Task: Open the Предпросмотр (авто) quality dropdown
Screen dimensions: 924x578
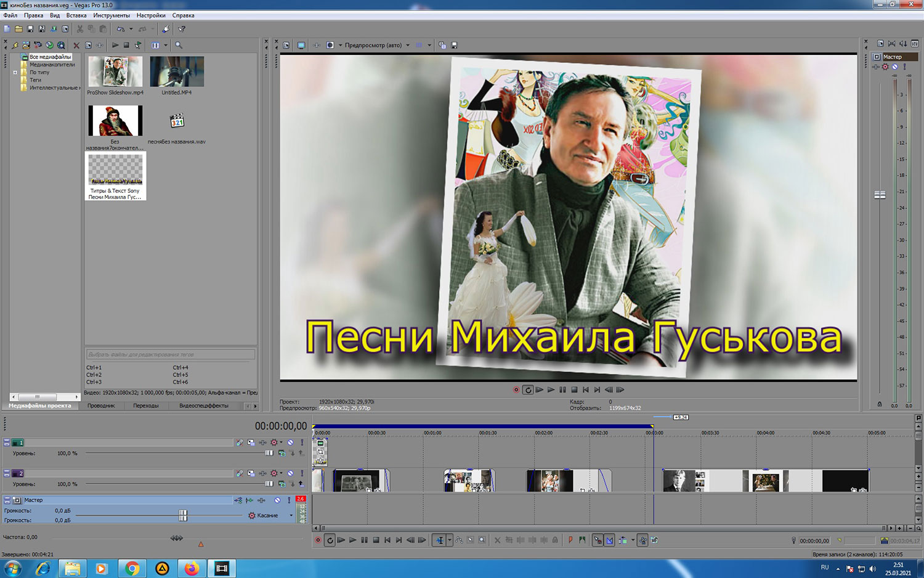Action: 407,45
